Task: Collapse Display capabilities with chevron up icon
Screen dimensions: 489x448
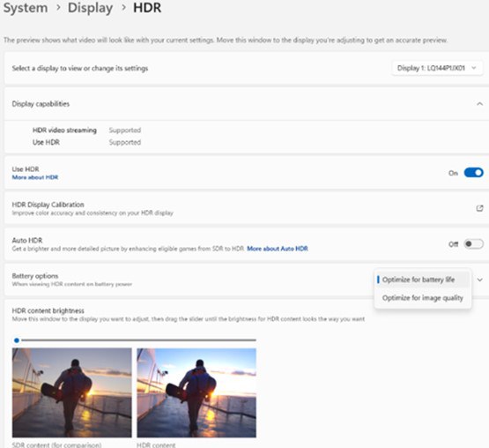Action: [479, 104]
